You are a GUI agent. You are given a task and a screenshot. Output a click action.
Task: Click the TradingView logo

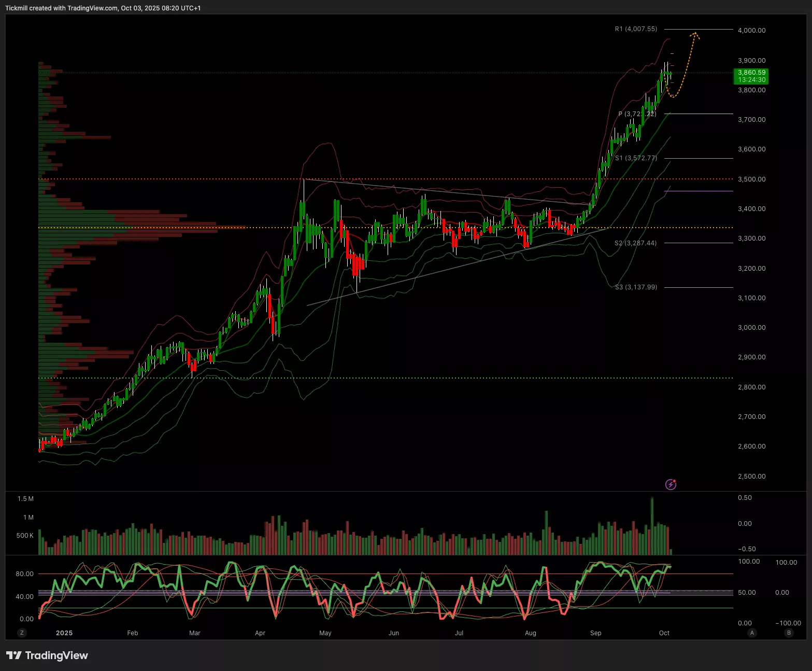point(47,655)
